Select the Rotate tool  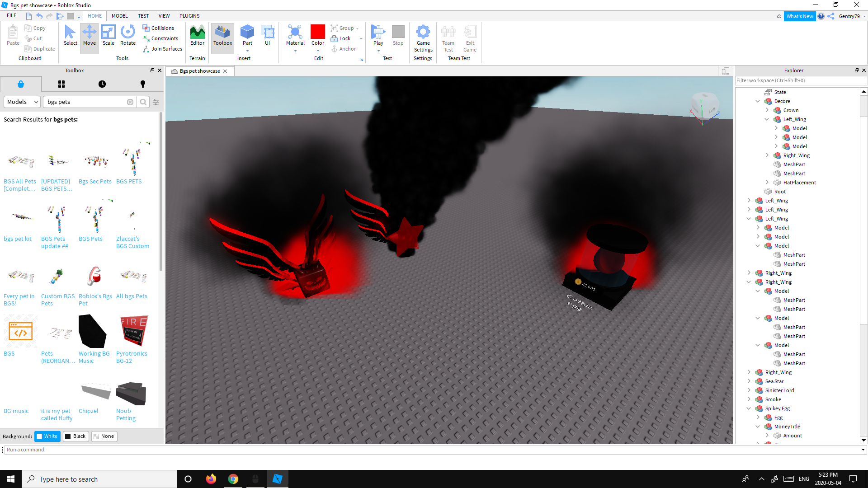tap(127, 35)
